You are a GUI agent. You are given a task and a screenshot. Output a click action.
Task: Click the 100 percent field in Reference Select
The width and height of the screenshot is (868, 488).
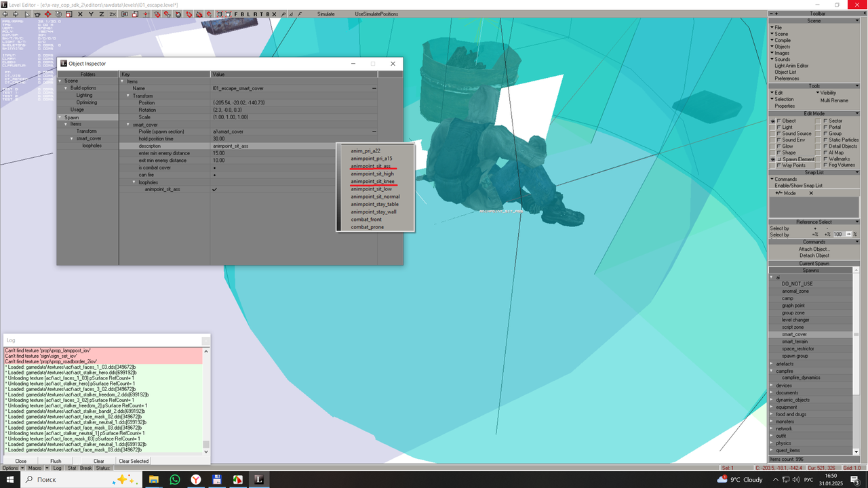click(838, 235)
